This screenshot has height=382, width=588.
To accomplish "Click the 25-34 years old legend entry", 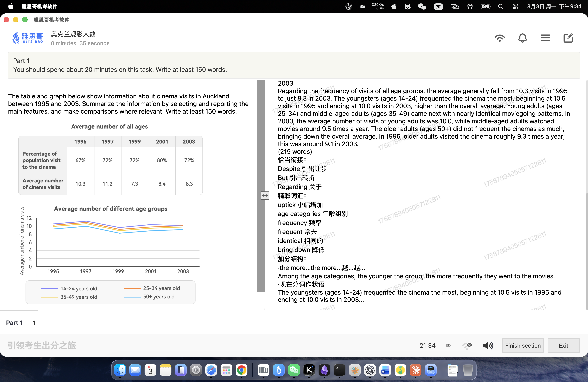I will (x=152, y=288).
